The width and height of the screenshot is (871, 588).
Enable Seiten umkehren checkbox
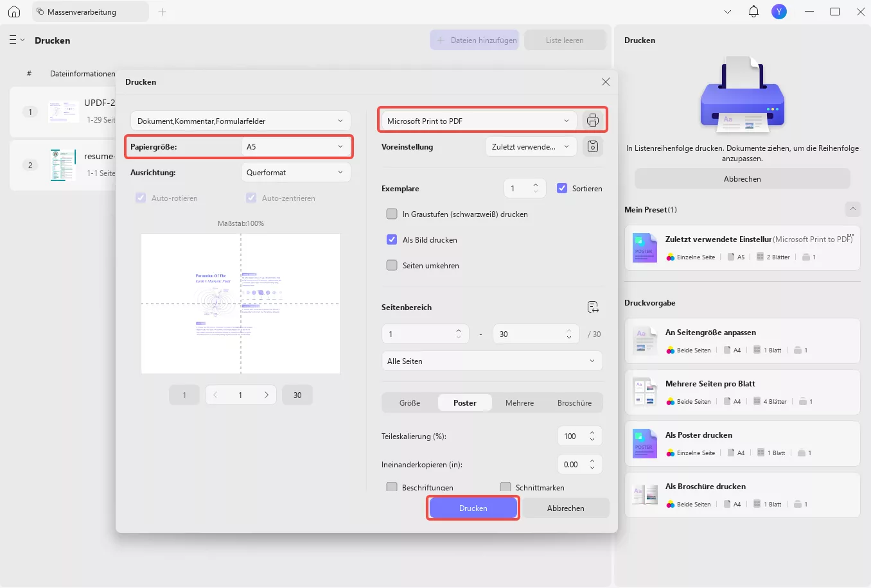pos(392,265)
